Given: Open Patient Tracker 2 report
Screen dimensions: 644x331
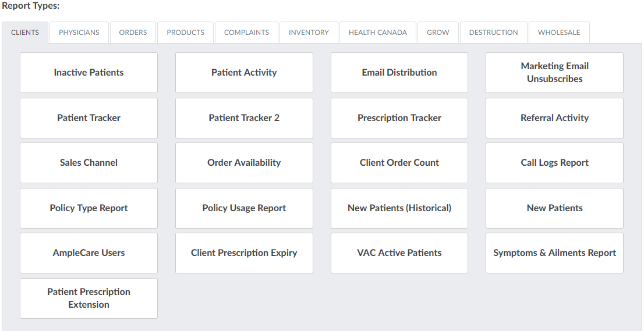Looking at the screenshot, I should pos(244,118).
